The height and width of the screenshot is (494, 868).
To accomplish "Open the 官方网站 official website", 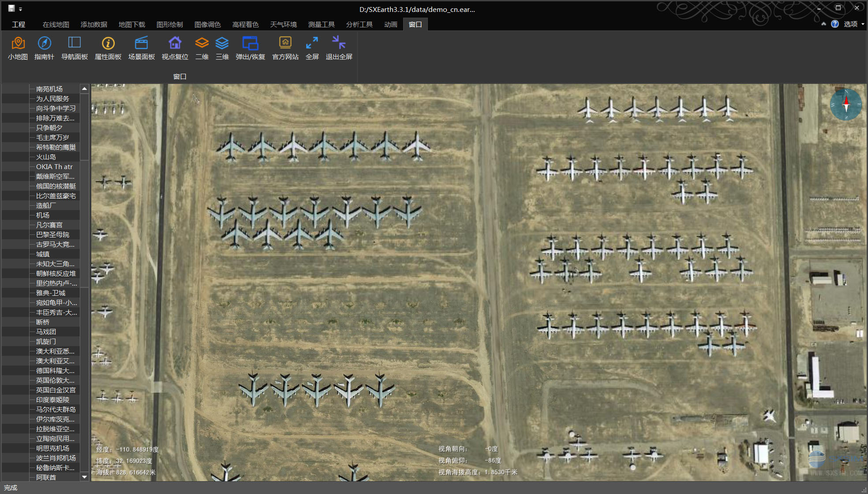I will click(x=285, y=48).
